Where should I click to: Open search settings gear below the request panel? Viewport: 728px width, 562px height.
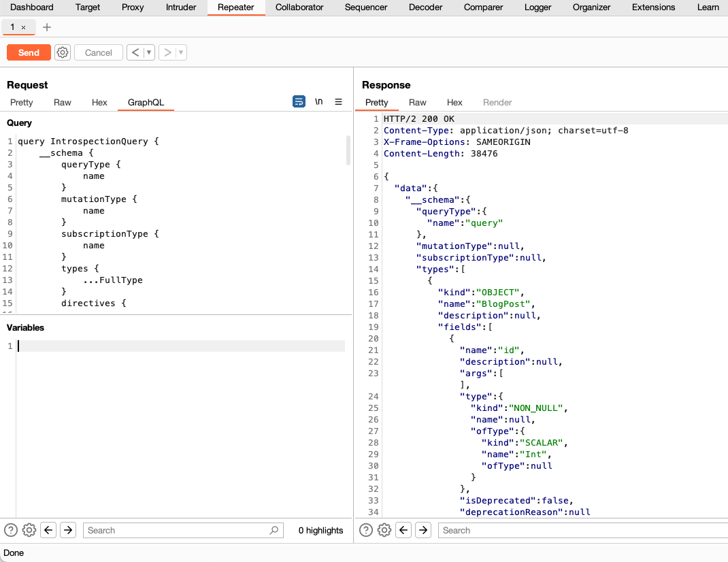coord(29,530)
